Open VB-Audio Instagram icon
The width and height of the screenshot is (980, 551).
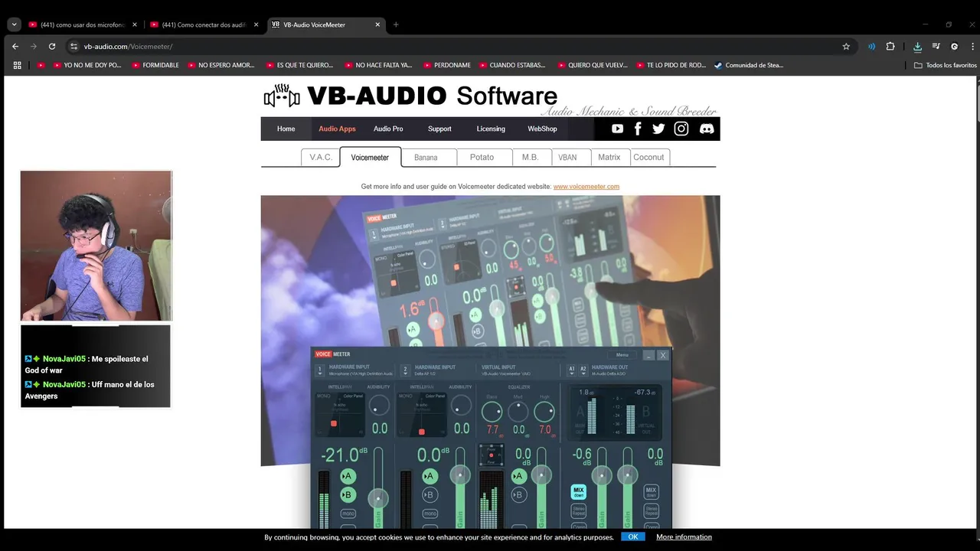pos(681,129)
